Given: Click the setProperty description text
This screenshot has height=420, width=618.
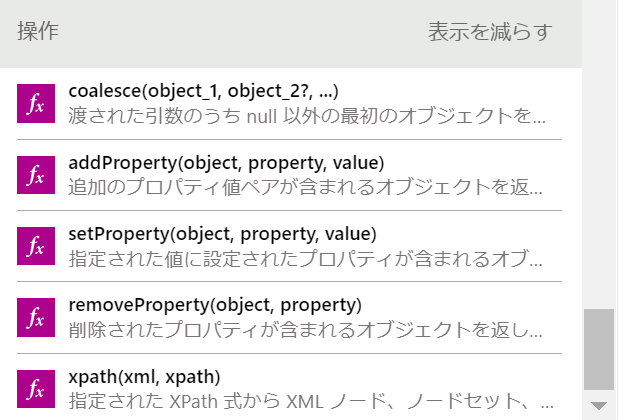Looking at the screenshot, I should point(308,259).
